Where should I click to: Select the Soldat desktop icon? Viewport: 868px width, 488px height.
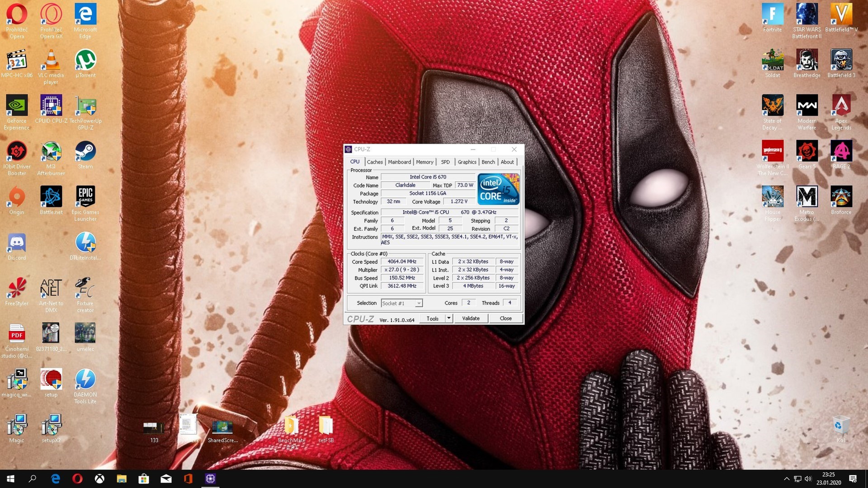coord(773,64)
